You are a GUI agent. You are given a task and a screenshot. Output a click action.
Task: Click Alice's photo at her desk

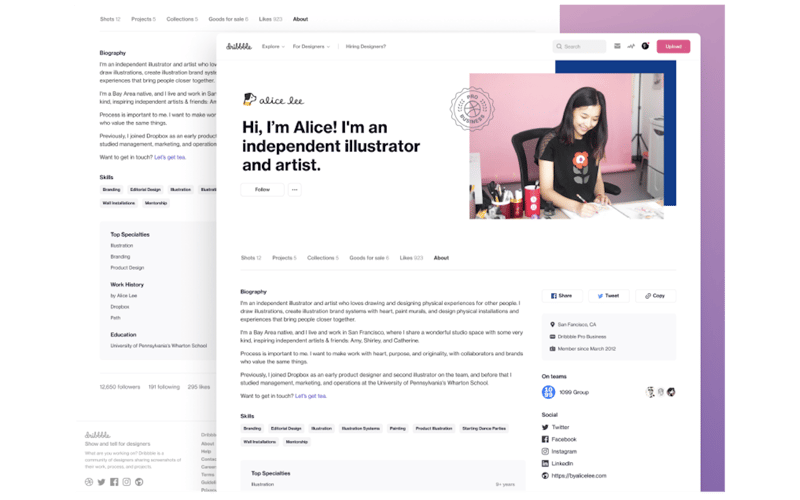[566, 146]
